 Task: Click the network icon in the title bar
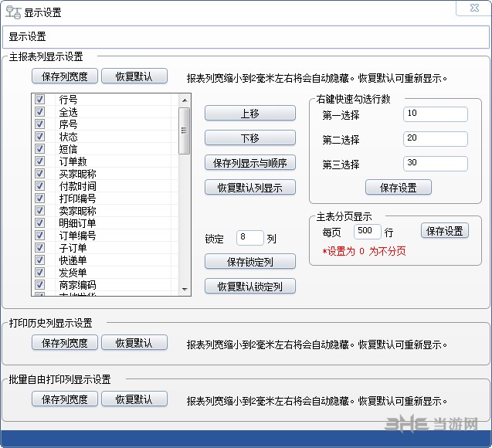(13, 12)
